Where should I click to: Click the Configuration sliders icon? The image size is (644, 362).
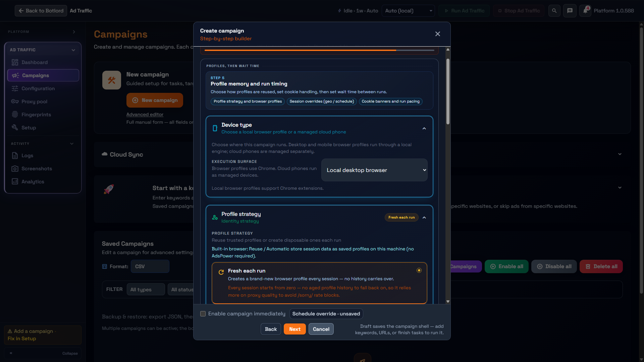point(15,88)
